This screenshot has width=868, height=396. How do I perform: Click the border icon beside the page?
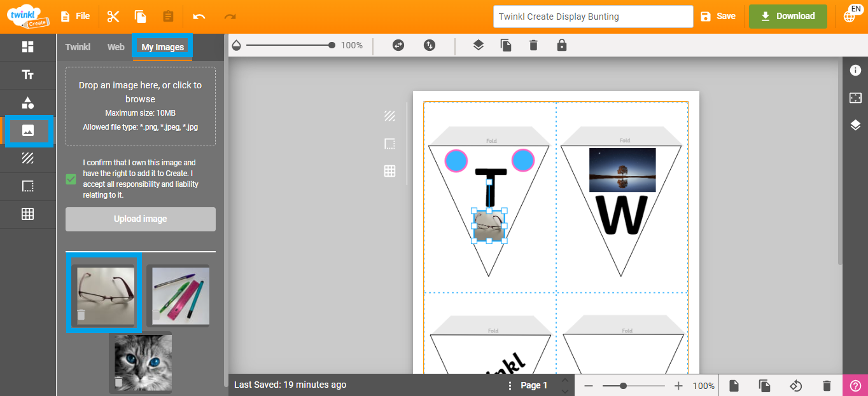pyautogui.click(x=390, y=144)
